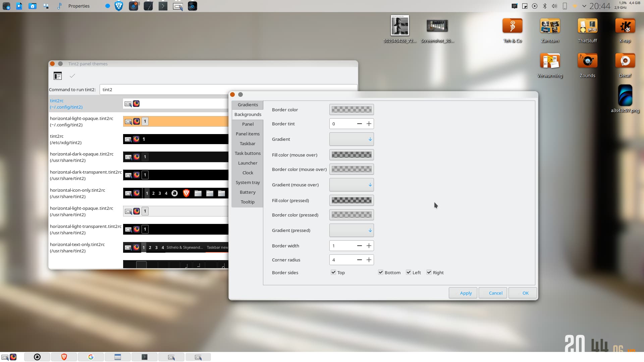
Task: Toggle the Left border side checkbox
Action: (x=409, y=273)
